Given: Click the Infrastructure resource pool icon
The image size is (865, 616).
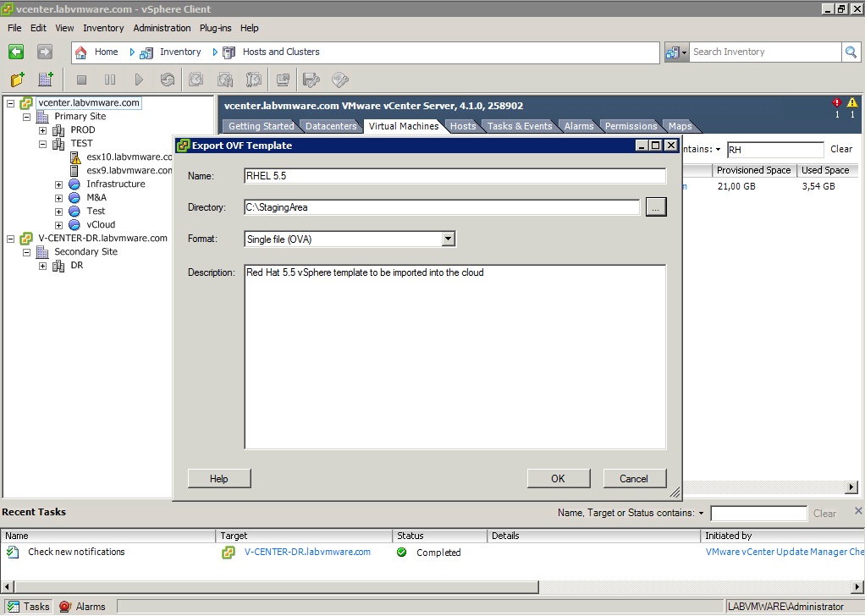Looking at the screenshot, I should [x=74, y=184].
